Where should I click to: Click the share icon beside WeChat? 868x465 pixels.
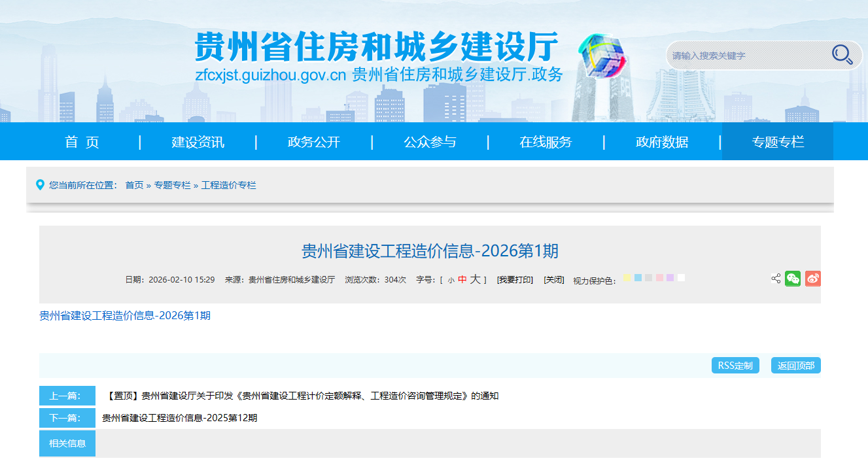tap(776, 279)
